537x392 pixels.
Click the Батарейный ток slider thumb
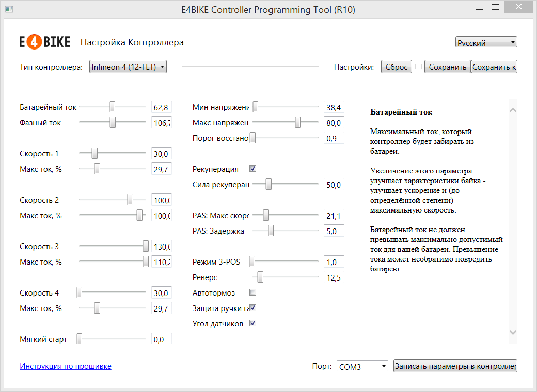(x=113, y=107)
